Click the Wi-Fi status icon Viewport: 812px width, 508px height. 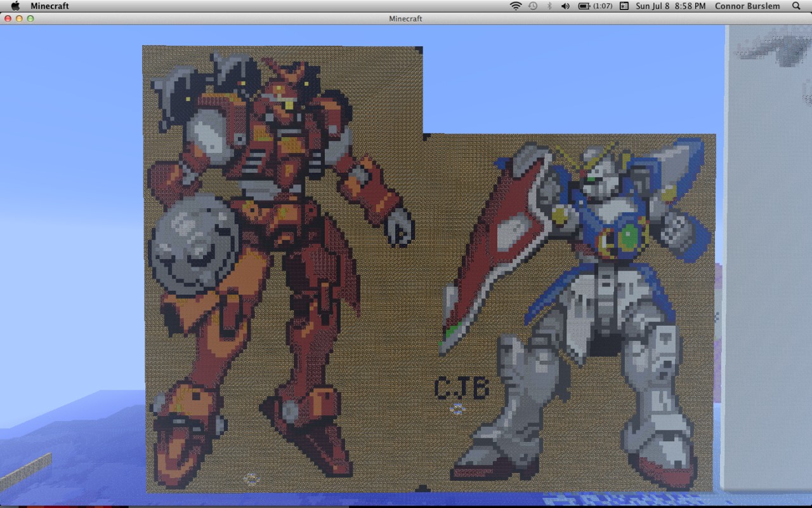click(516, 6)
